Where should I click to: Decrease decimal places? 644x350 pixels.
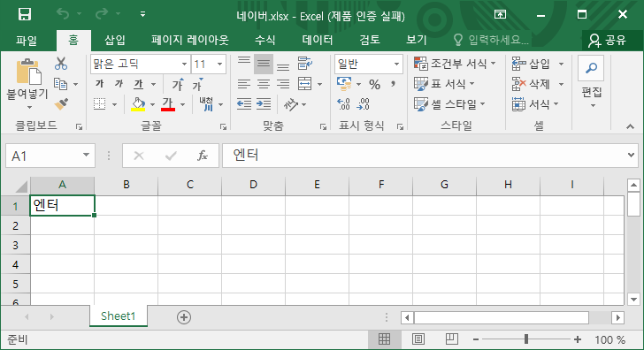tap(363, 104)
